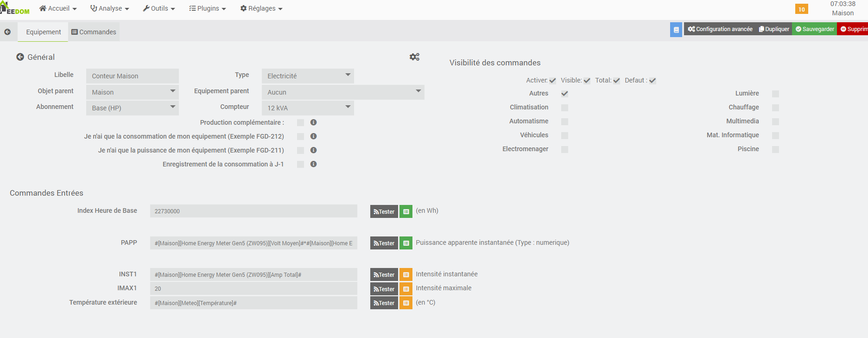Switch to the Commandes tab

click(94, 32)
